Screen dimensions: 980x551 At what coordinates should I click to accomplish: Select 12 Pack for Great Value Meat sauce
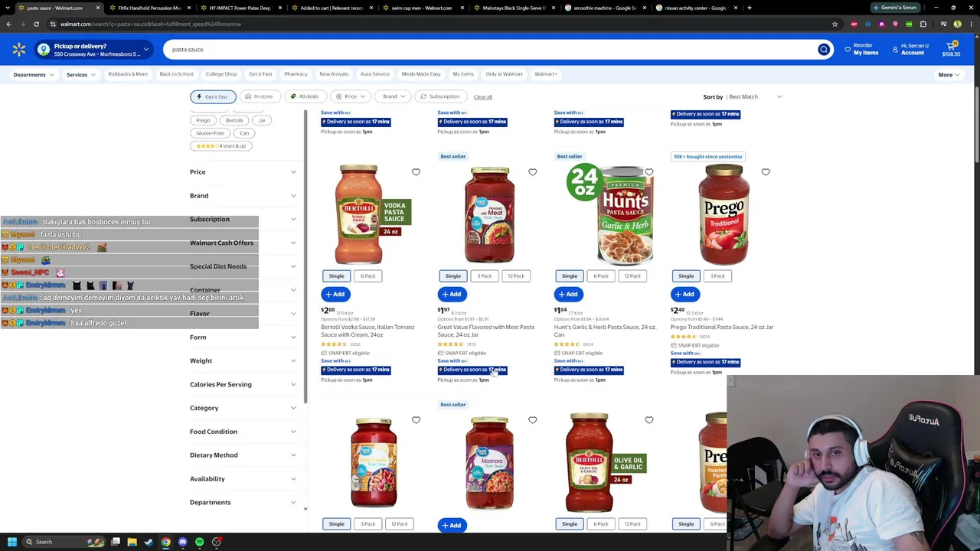tap(516, 276)
